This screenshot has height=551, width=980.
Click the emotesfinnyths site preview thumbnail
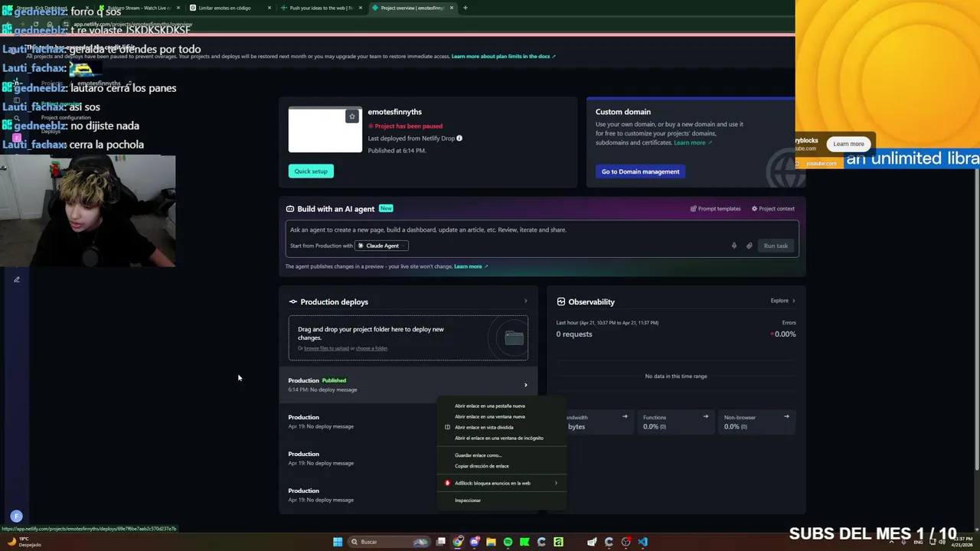[325, 130]
